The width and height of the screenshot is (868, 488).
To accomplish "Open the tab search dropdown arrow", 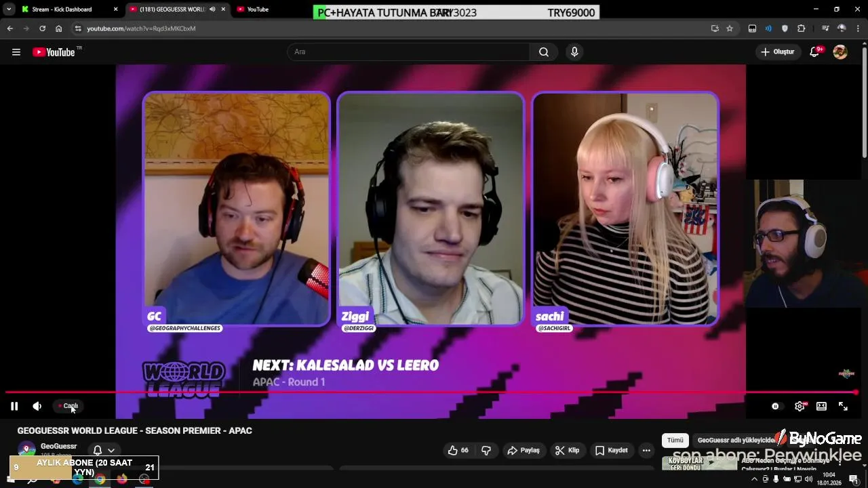I will 9,9.
